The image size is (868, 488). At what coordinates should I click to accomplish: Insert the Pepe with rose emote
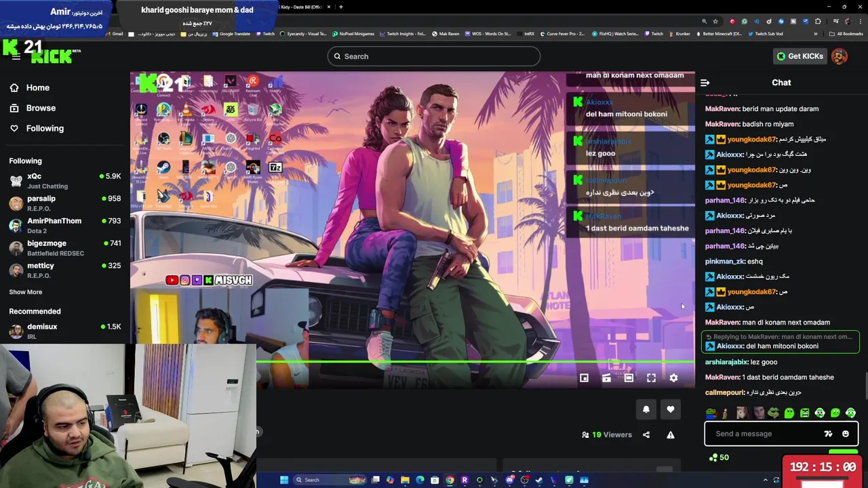(711, 413)
